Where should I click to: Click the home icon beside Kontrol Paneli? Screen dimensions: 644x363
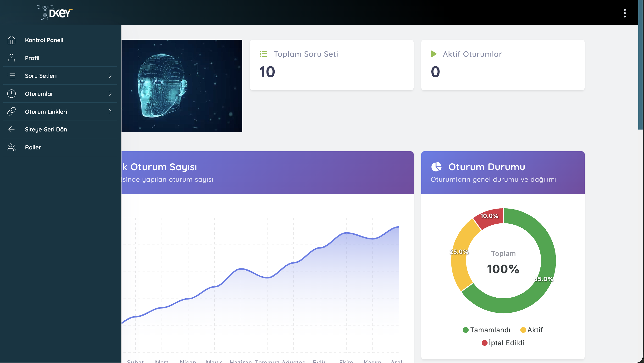pos(11,40)
